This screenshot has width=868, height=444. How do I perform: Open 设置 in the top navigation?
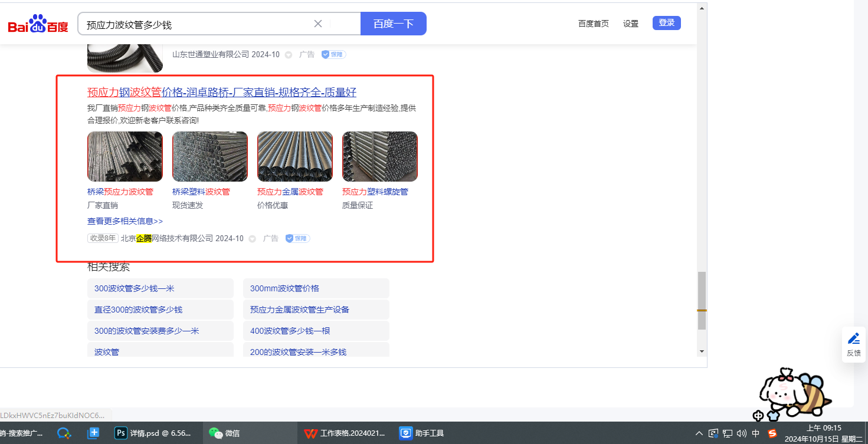631,24
